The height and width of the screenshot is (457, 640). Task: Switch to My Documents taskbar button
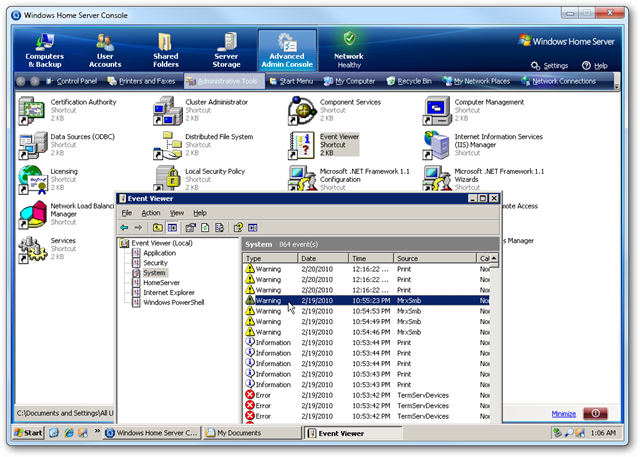click(x=252, y=433)
